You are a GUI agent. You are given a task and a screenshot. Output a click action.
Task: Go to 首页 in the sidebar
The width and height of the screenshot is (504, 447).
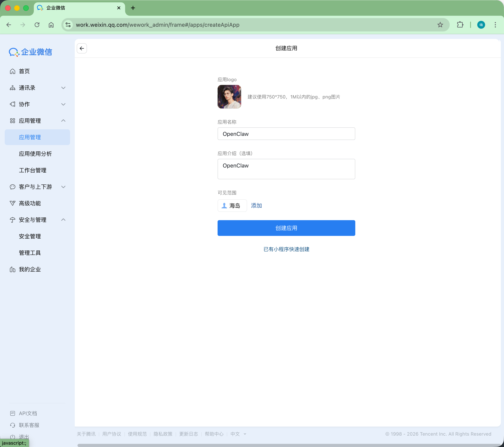pyautogui.click(x=24, y=72)
